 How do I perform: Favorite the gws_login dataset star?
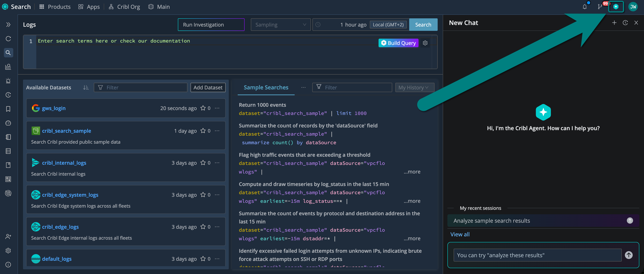(x=203, y=108)
